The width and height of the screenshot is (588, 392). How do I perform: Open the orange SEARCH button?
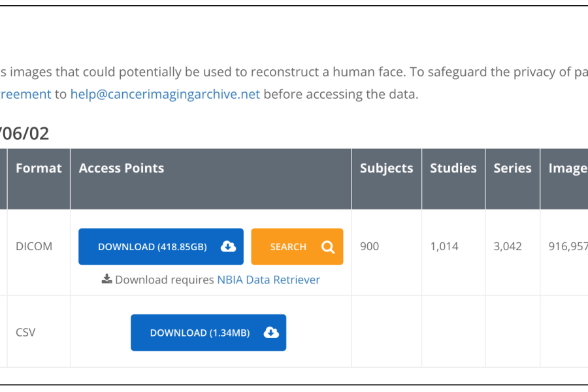tap(297, 246)
